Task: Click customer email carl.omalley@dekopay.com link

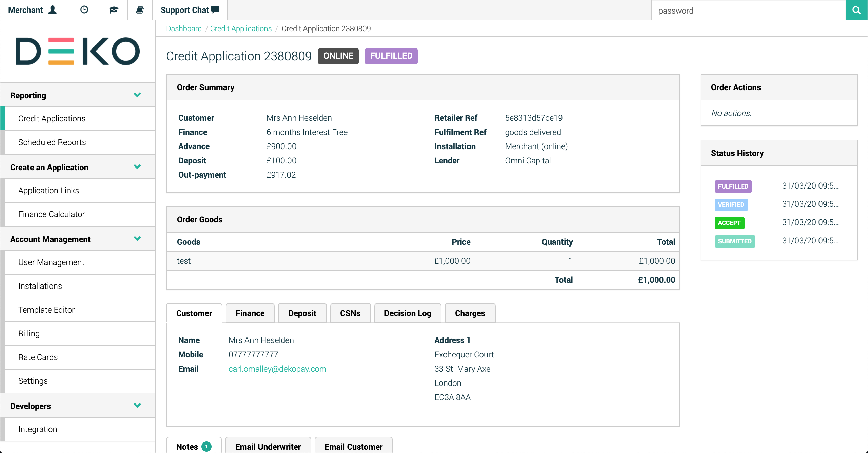Action: click(277, 369)
